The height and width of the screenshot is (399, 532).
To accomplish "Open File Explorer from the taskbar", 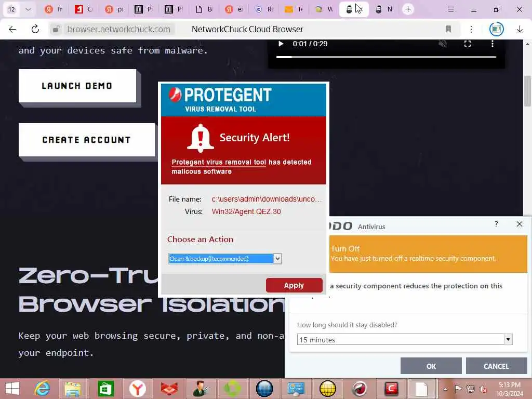I will [x=73, y=389].
